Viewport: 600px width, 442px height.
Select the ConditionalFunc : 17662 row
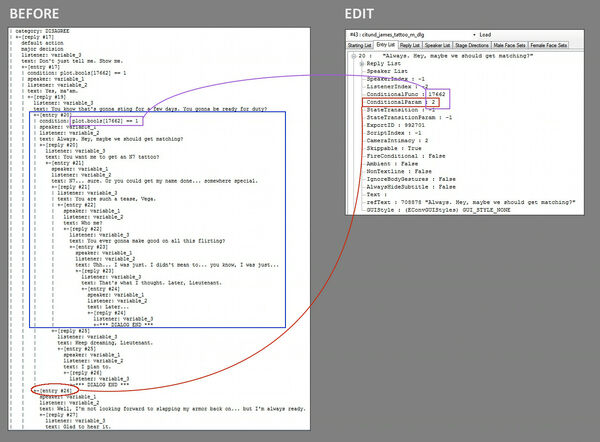(406, 94)
